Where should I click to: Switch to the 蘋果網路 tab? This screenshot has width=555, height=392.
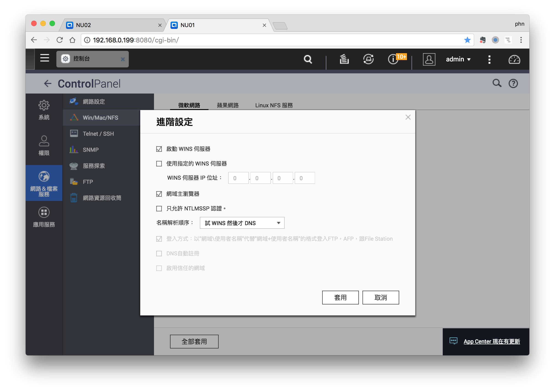[228, 105]
